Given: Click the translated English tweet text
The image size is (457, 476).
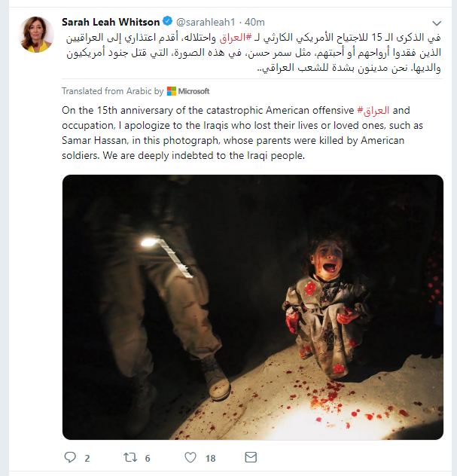Looking at the screenshot, I should (x=242, y=133).
